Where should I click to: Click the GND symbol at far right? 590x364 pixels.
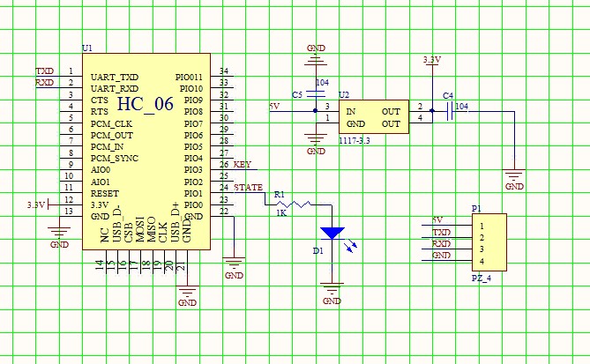(513, 175)
